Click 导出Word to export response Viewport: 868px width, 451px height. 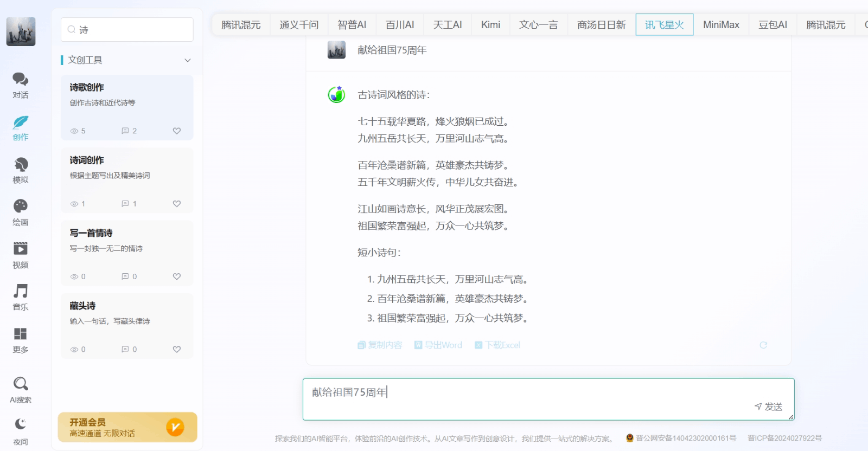click(438, 345)
